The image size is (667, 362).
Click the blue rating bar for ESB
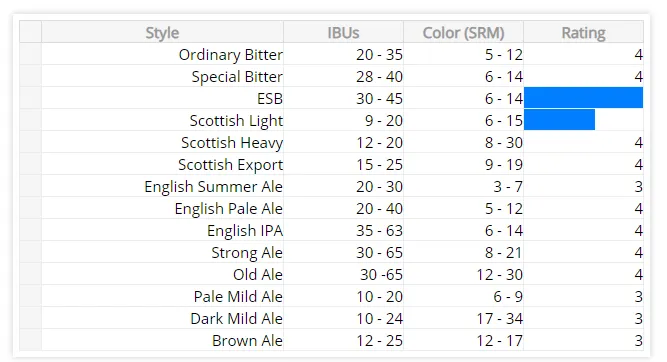(x=583, y=98)
